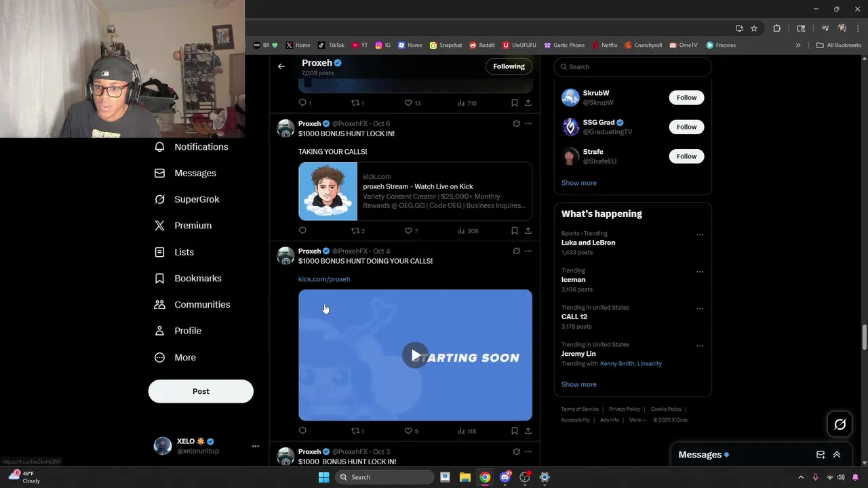Follow Strafe
Screen dimensions: 868x488
coord(686,157)
